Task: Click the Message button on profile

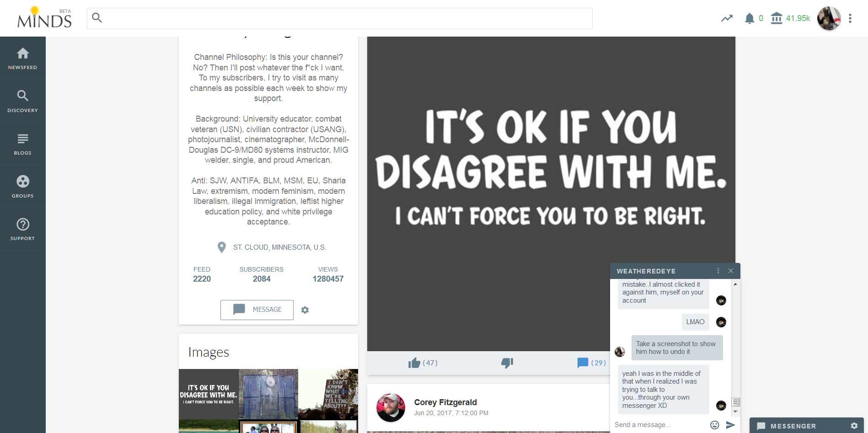Action: pyautogui.click(x=257, y=310)
